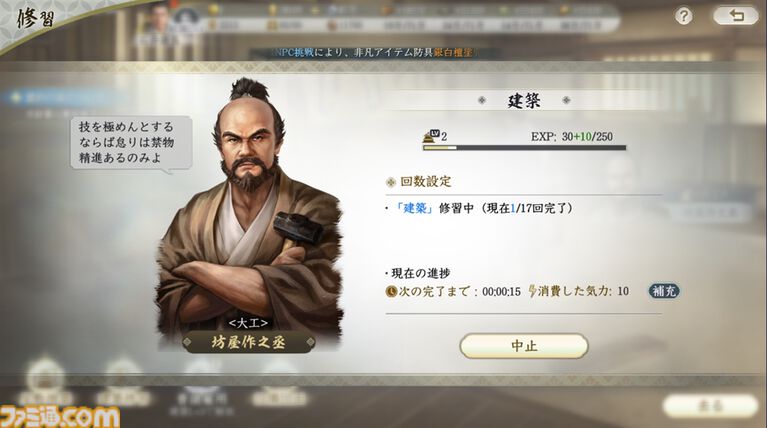Click the level 2 building icon
The width and height of the screenshot is (767, 428).
(x=431, y=136)
